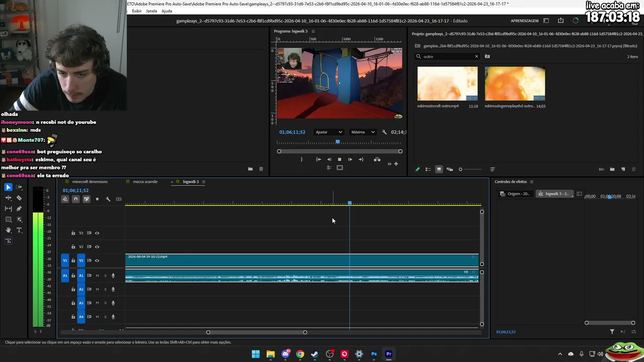Switch Project panel to icon view
Image resolution: width=644 pixels, height=362 pixels.
pyautogui.click(x=439, y=169)
